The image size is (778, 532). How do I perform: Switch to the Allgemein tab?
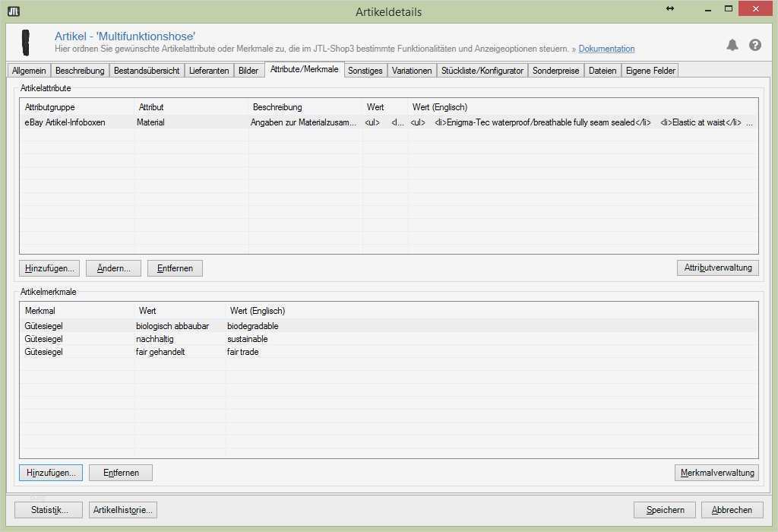(x=29, y=71)
